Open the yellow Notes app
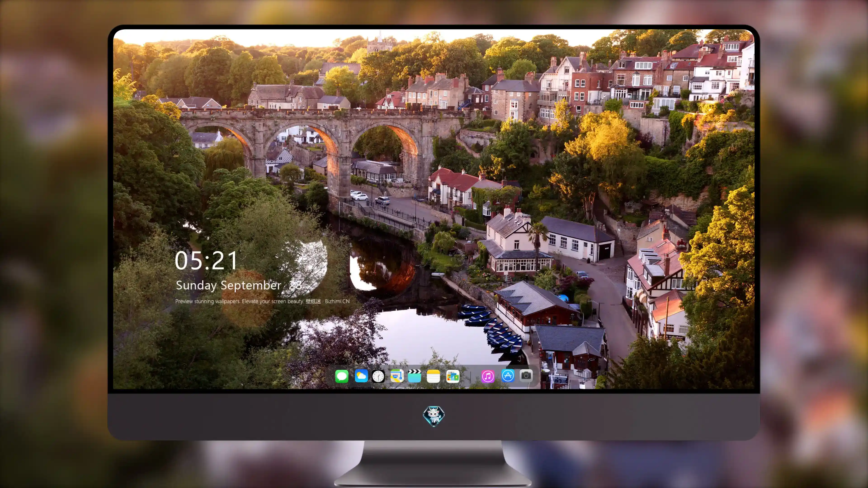Image resolution: width=868 pixels, height=488 pixels. tap(433, 376)
